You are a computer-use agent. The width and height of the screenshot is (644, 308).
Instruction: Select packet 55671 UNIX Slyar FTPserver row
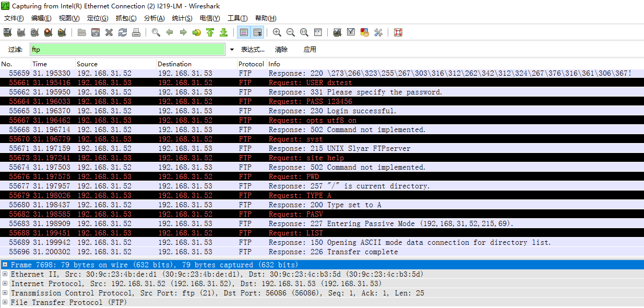[322, 148]
